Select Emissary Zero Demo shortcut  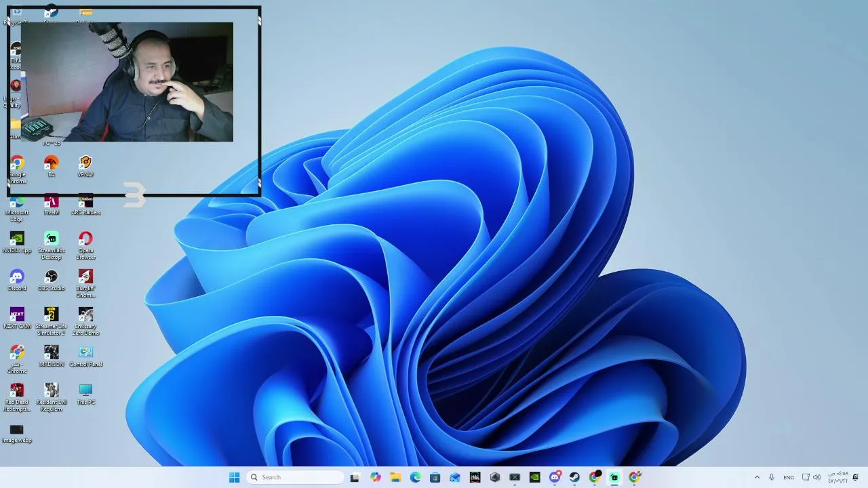pos(85,321)
